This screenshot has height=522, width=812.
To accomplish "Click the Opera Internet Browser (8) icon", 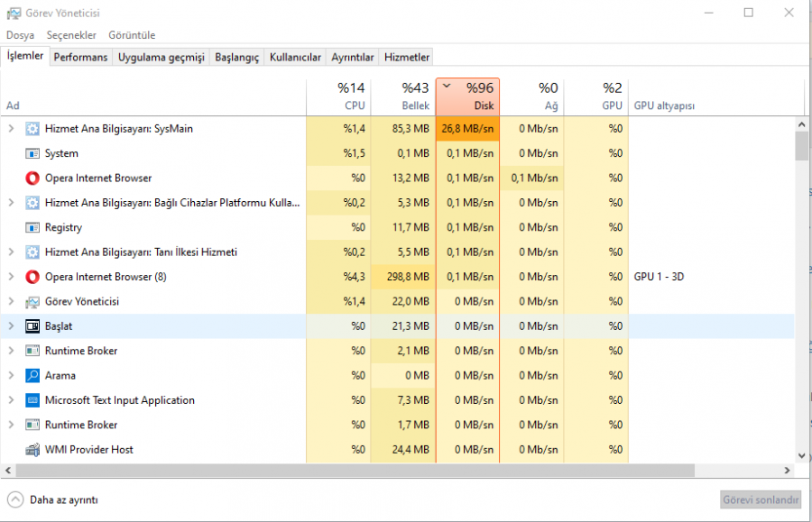I will tap(32, 277).
